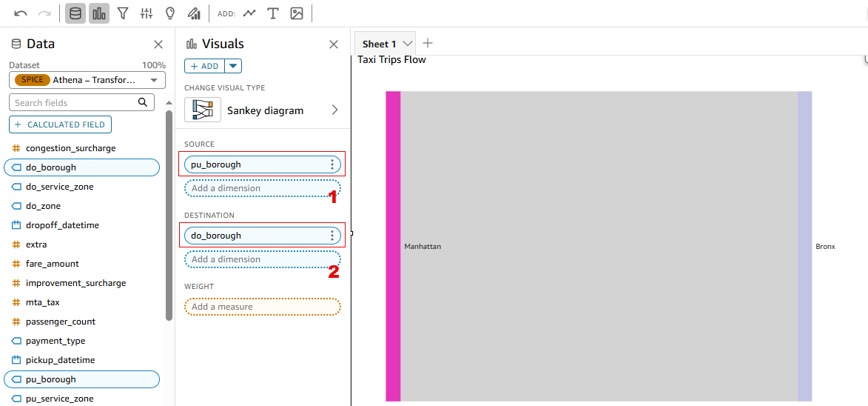
Task: Toggle the Visuals pane bar chart icon
Action: (99, 13)
